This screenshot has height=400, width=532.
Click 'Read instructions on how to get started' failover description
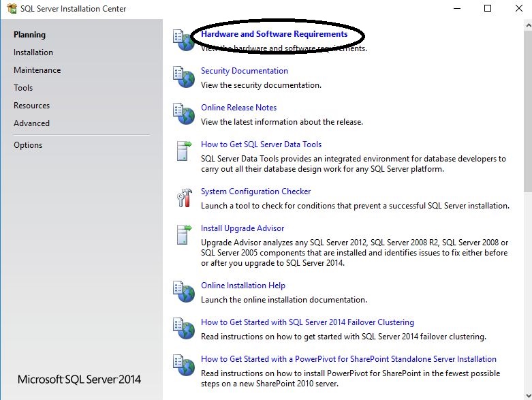click(x=343, y=337)
